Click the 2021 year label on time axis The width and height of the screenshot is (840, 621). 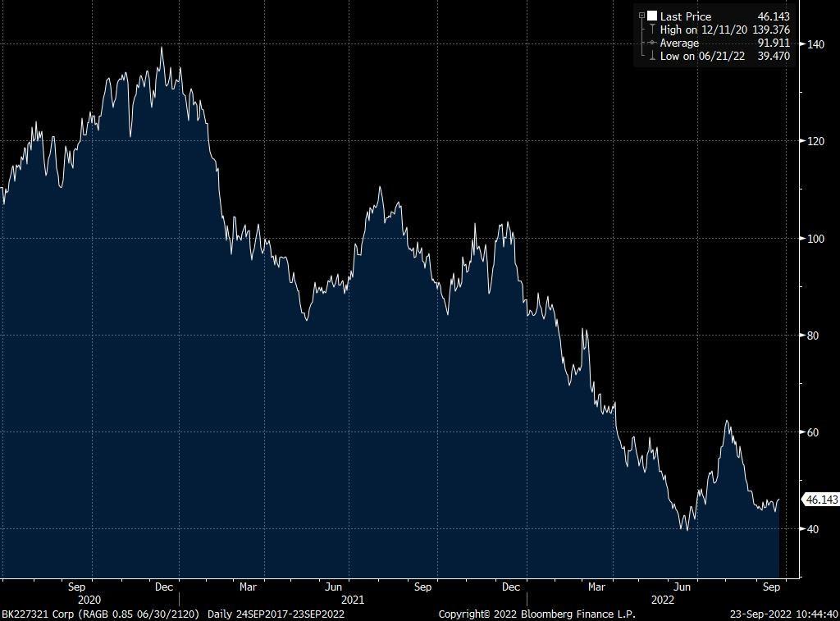click(353, 600)
